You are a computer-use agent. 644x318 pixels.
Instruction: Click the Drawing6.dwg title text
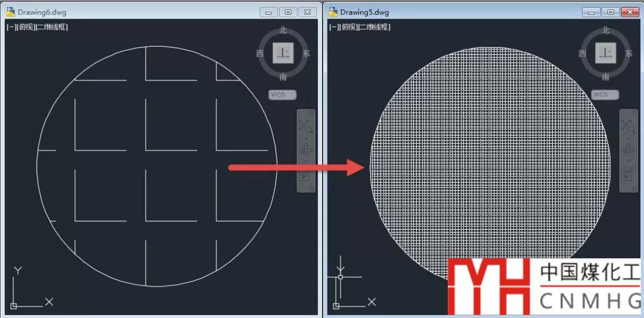point(42,13)
